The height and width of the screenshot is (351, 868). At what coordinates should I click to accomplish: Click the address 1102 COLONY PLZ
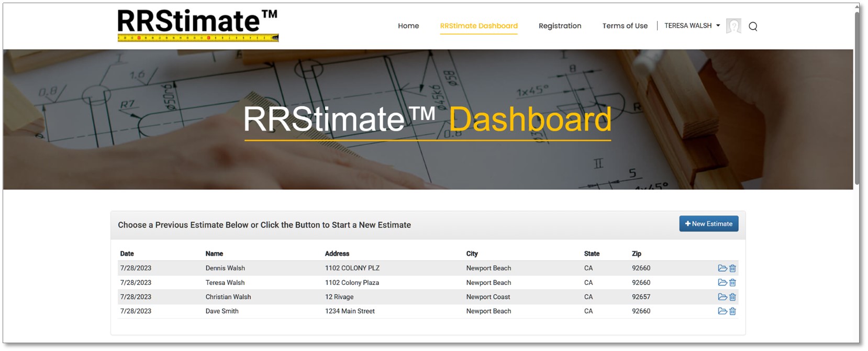[x=352, y=268]
